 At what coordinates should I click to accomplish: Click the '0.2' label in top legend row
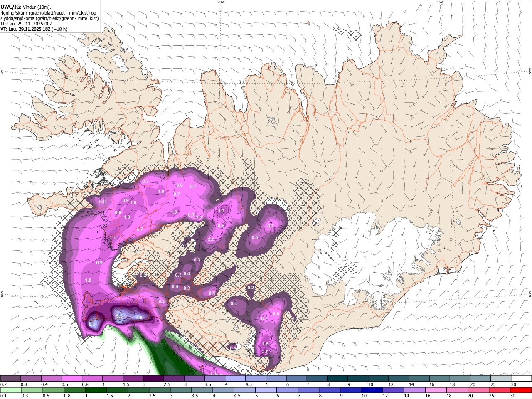3,384
